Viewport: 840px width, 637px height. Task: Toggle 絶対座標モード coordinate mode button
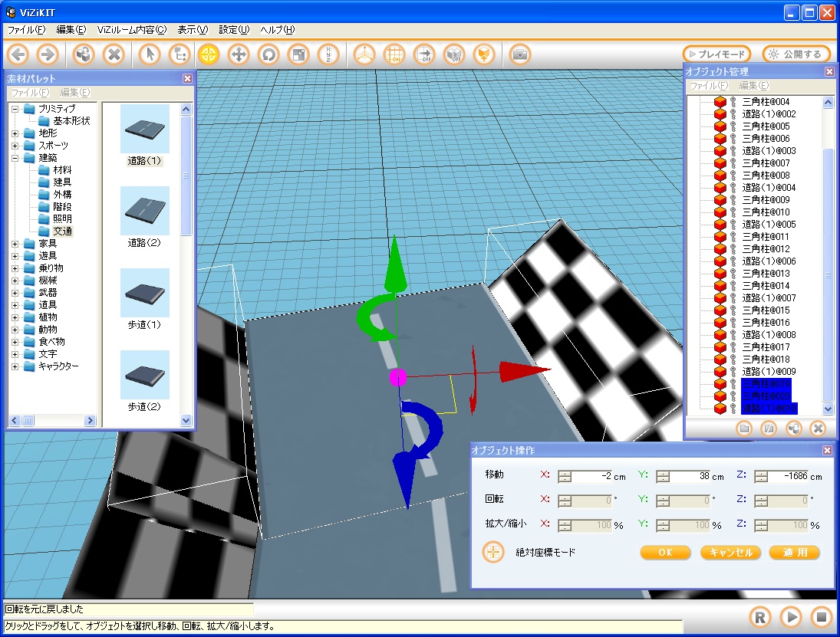492,552
